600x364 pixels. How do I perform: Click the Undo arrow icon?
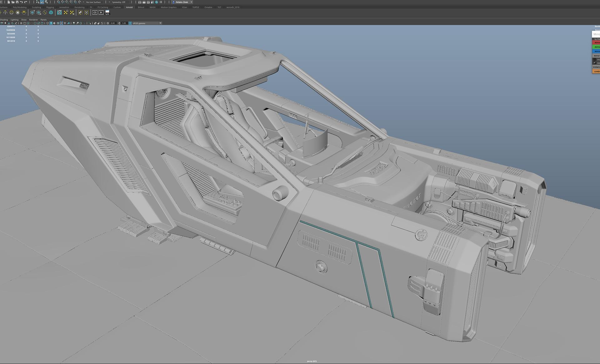[21, 2]
